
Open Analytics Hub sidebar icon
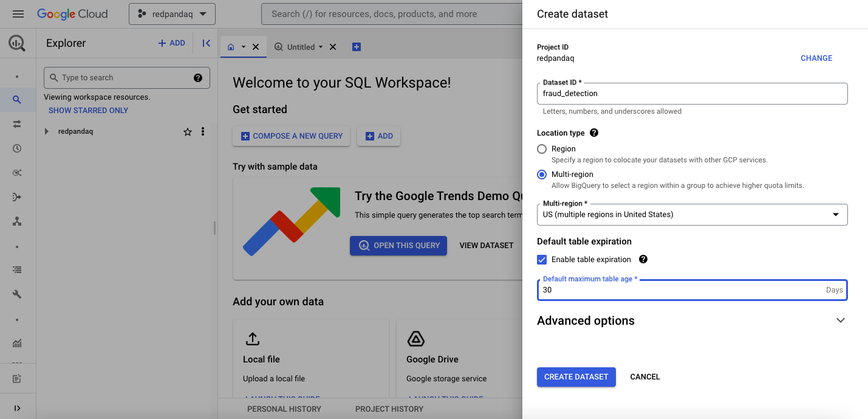(x=17, y=173)
